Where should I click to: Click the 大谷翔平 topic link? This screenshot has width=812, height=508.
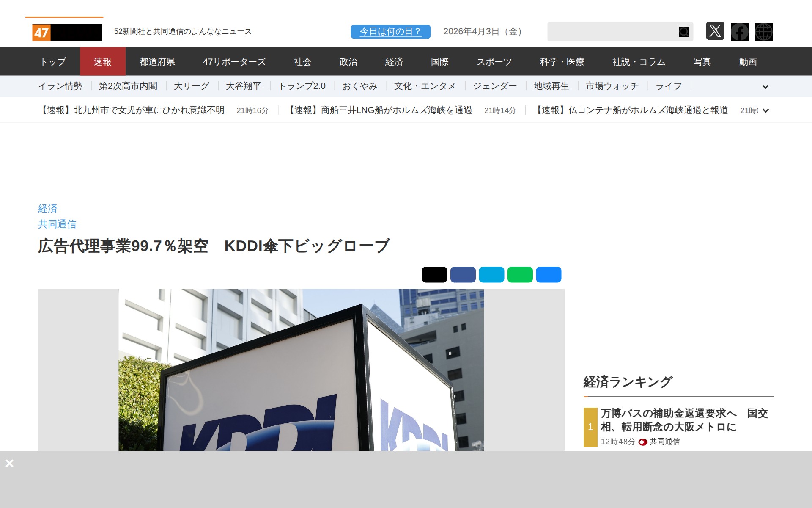[x=243, y=86]
